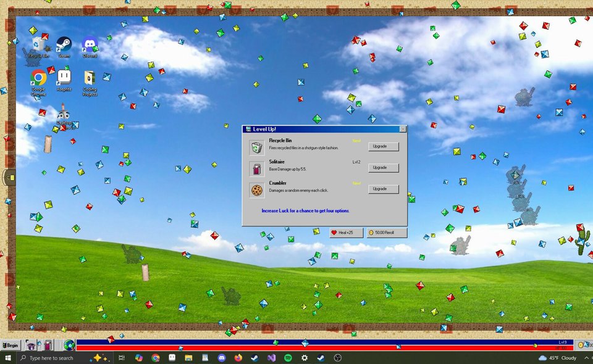Click the Increase Luck hint text
Viewport: 593px width, 364px height.
305,211
